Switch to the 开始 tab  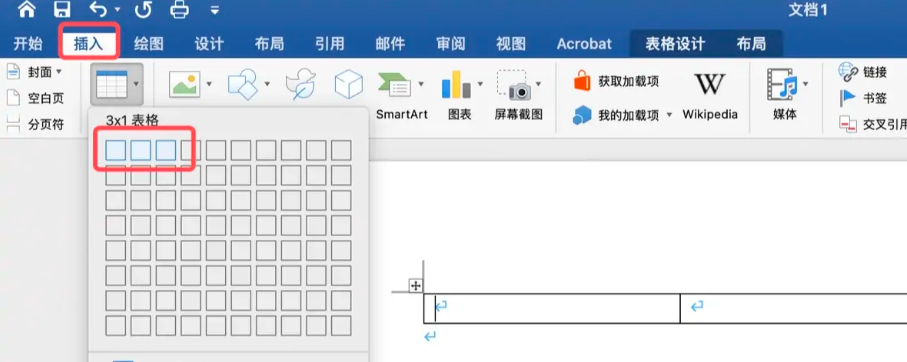pos(28,44)
